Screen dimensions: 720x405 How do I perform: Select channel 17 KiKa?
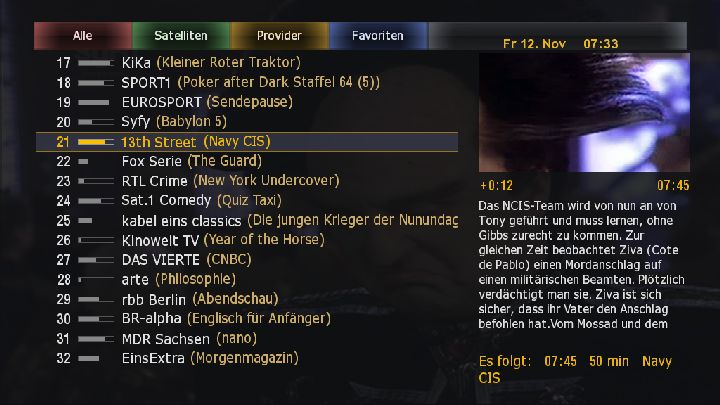click(247, 62)
